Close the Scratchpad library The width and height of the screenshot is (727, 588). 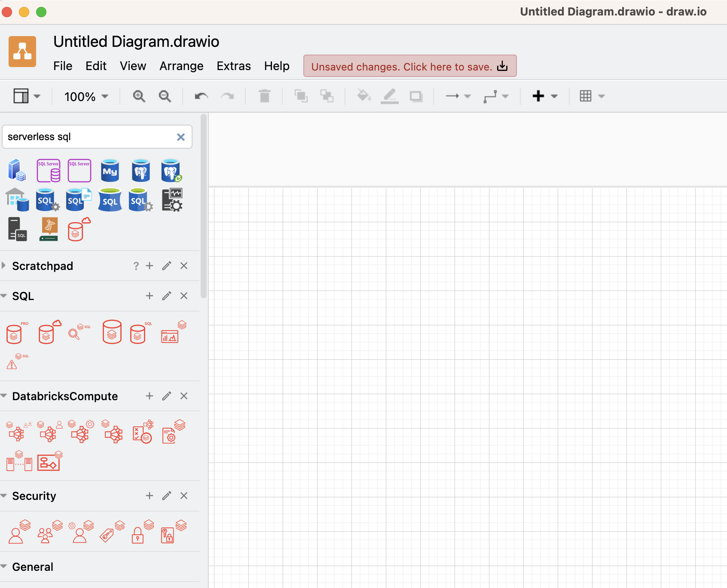tap(184, 266)
